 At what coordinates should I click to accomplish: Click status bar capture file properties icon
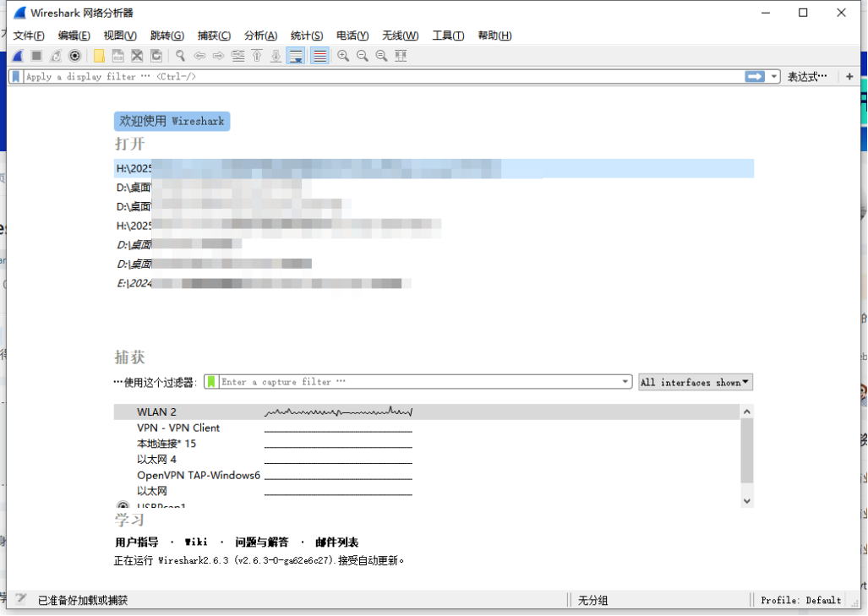click(x=21, y=599)
